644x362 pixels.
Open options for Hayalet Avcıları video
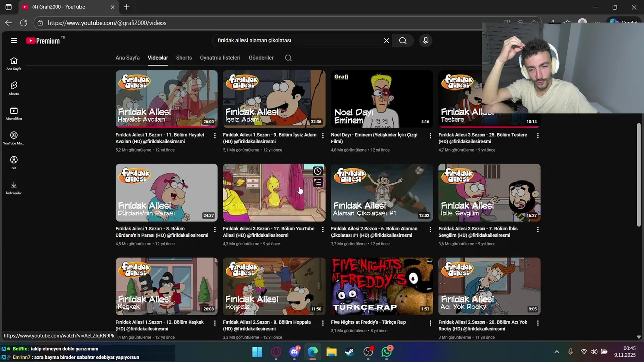[x=215, y=136]
